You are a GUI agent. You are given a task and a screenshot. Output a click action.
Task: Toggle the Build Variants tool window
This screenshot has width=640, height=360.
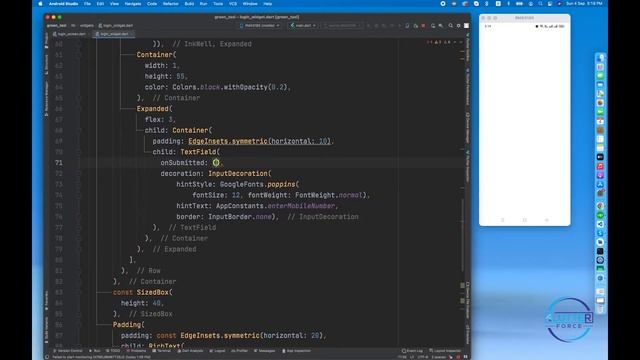(x=47, y=329)
